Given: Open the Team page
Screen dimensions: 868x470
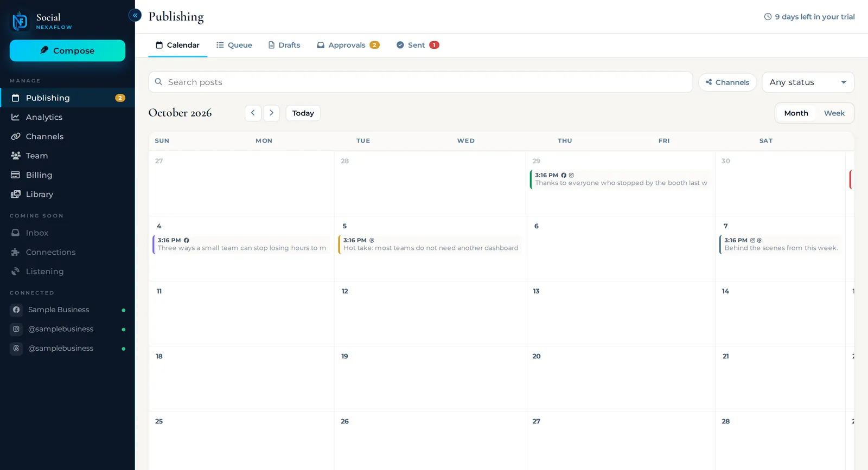Looking at the screenshot, I should coord(67,156).
